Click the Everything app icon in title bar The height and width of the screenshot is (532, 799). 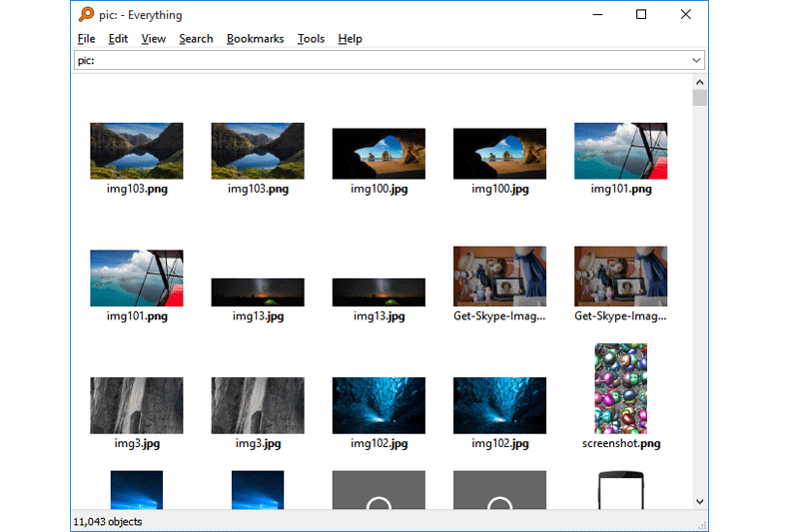(86, 15)
